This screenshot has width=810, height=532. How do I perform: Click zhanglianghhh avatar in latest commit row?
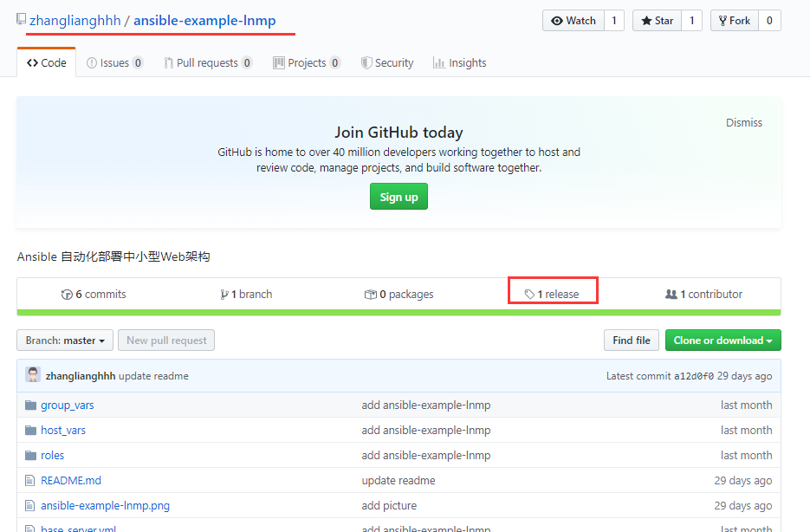coord(33,375)
